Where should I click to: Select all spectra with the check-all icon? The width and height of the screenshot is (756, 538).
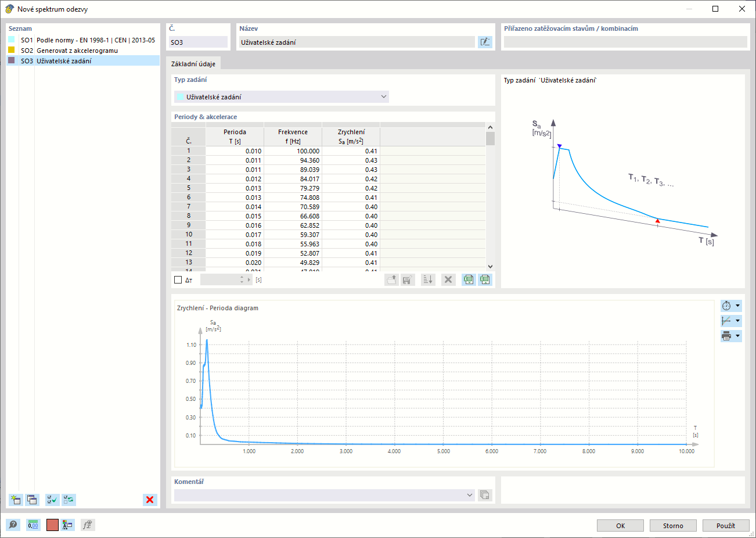[52, 500]
